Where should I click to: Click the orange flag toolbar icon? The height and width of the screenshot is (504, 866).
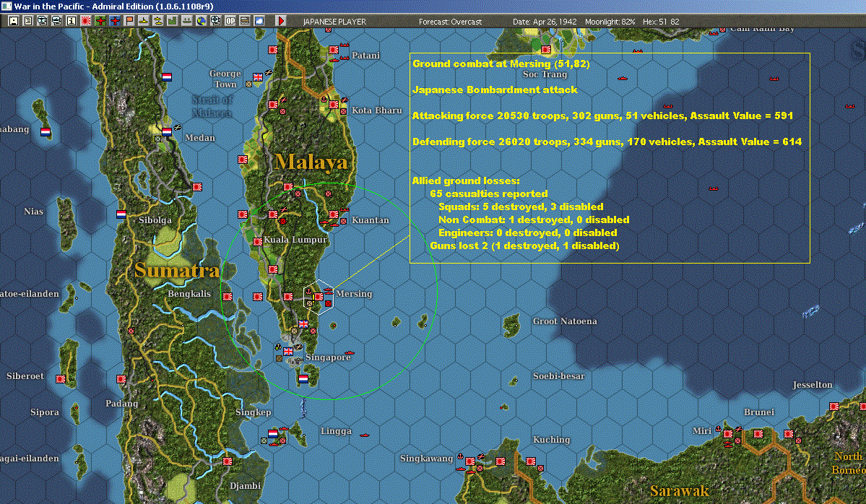(x=129, y=21)
